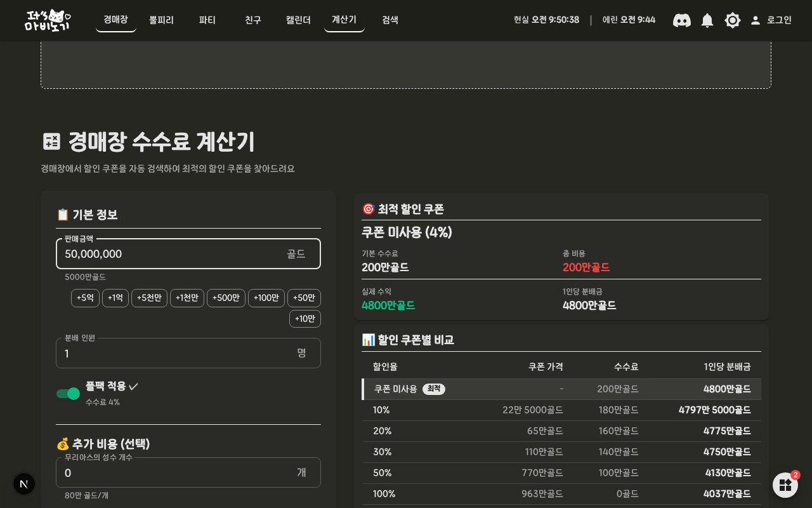This screenshot has width=812, height=508.
Task: Open the notifications bell
Action: pos(707,20)
